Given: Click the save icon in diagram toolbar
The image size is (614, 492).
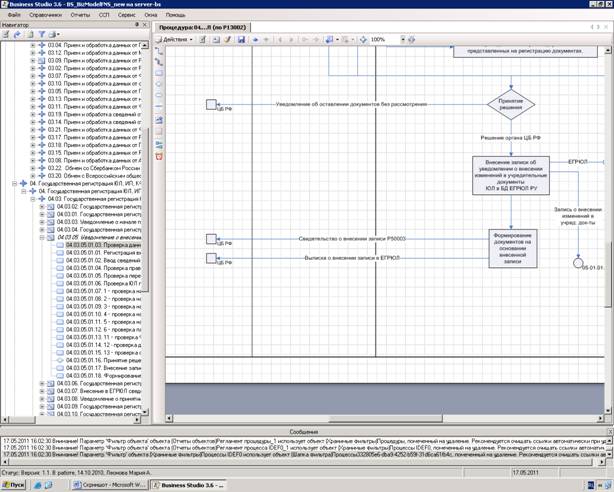Looking at the screenshot, I should [x=241, y=40].
